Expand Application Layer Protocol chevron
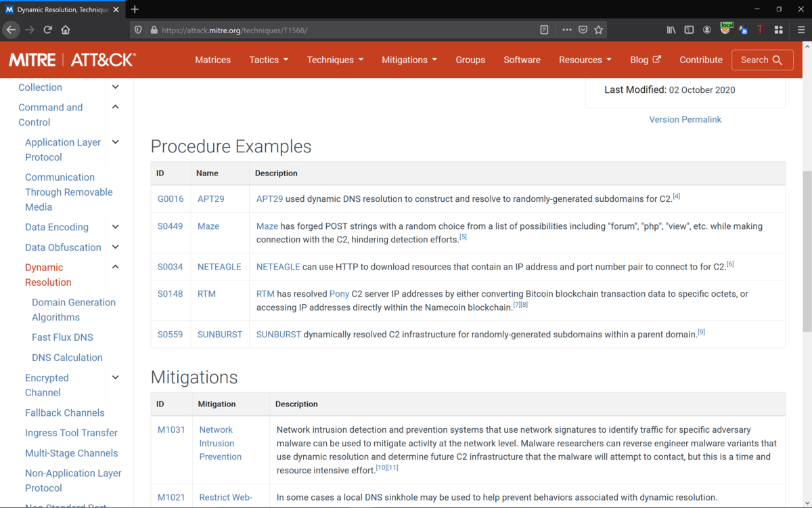 115,142
